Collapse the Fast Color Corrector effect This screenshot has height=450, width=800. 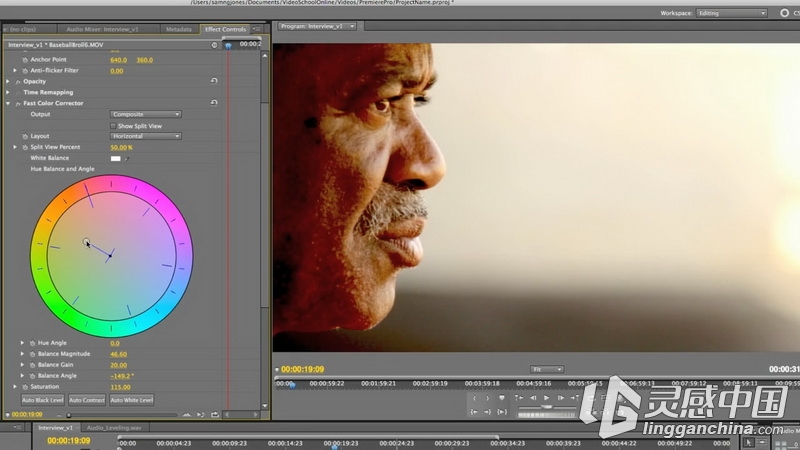click(8, 103)
